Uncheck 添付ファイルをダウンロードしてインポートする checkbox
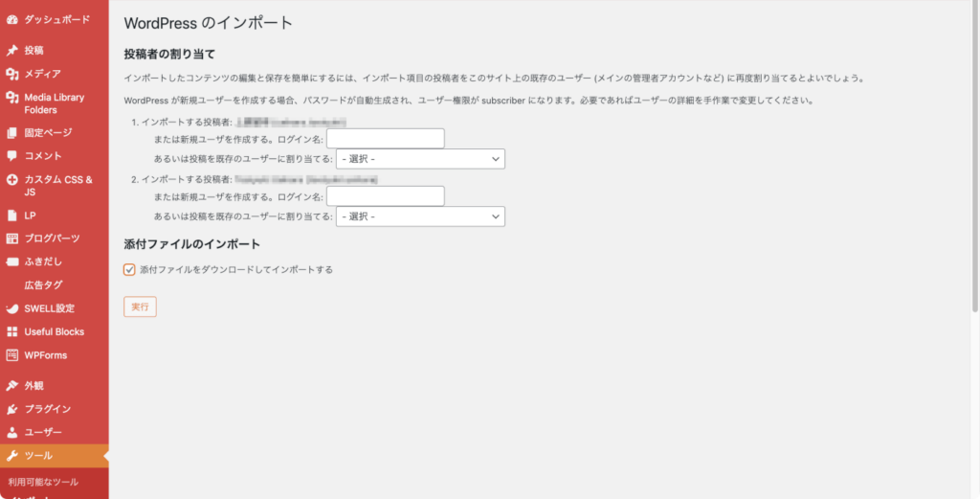Image resolution: width=980 pixels, height=499 pixels. [x=129, y=270]
